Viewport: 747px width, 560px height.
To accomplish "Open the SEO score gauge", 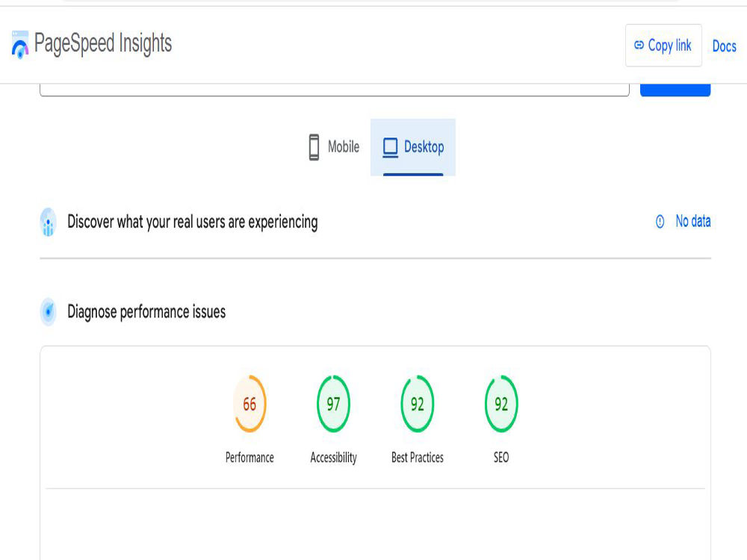I will click(501, 404).
